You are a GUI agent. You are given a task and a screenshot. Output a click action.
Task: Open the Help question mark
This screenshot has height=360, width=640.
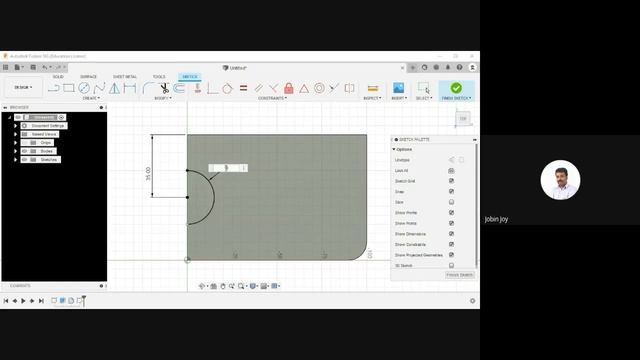(x=460, y=67)
